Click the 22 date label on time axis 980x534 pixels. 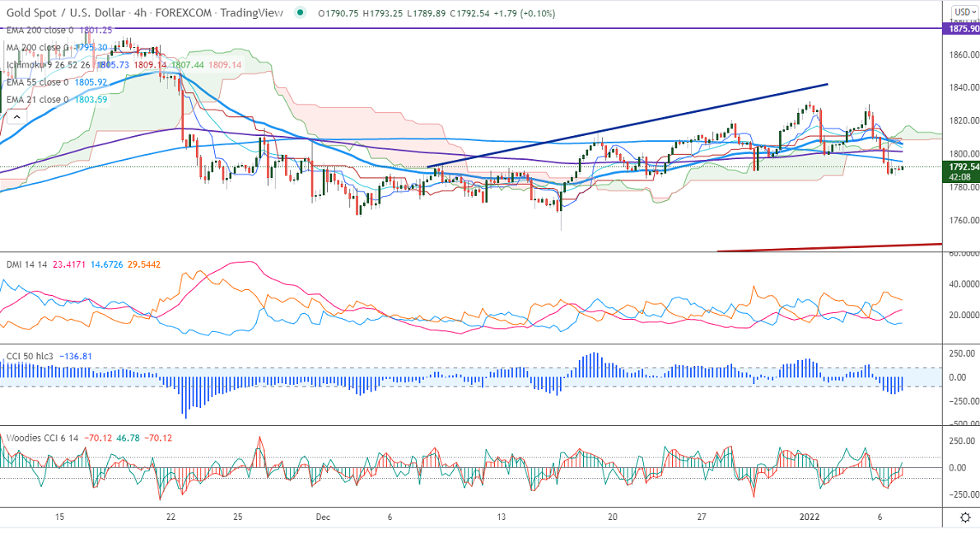pyautogui.click(x=170, y=518)
